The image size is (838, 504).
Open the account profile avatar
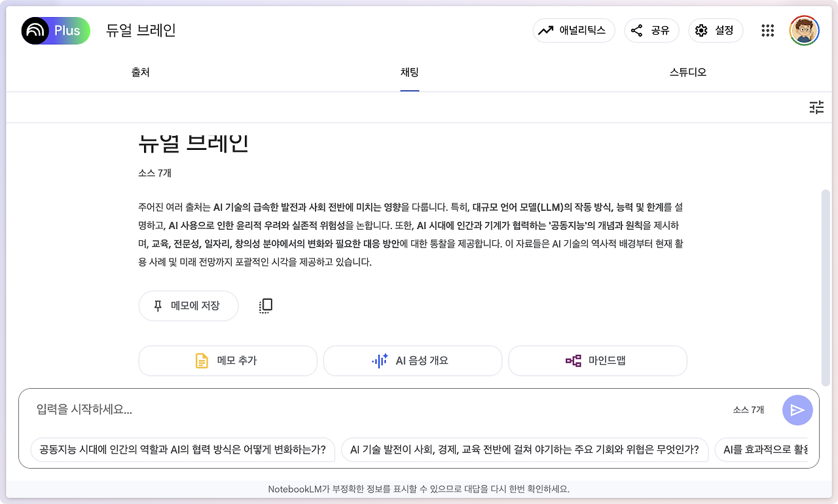click(805, 31)
